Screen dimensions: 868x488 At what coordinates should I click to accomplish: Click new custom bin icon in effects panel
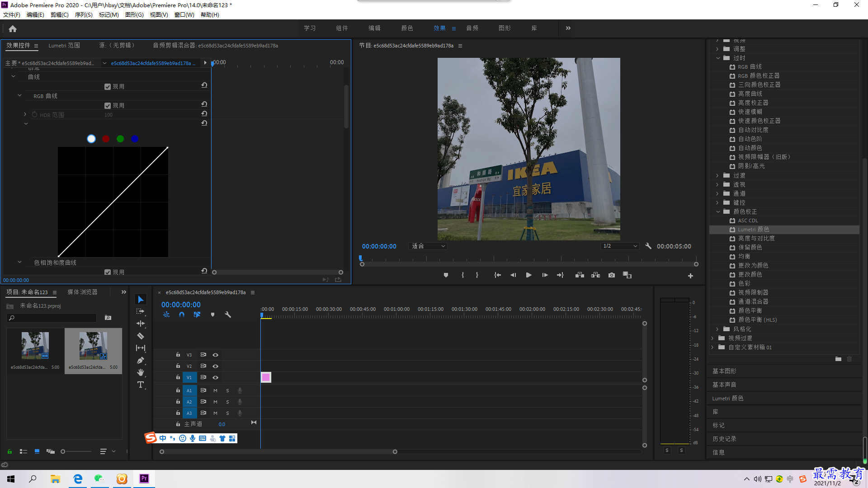pos(838,359)
